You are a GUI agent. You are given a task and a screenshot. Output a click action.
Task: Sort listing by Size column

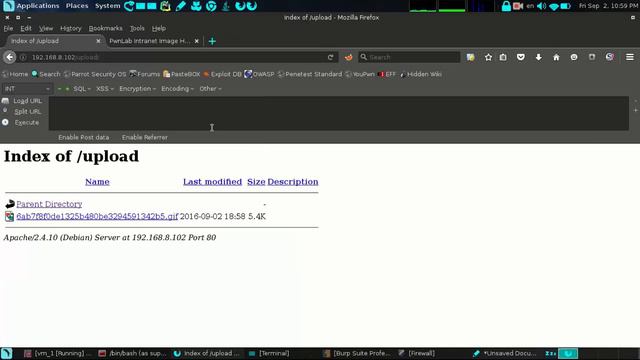[x=256, y=182]
